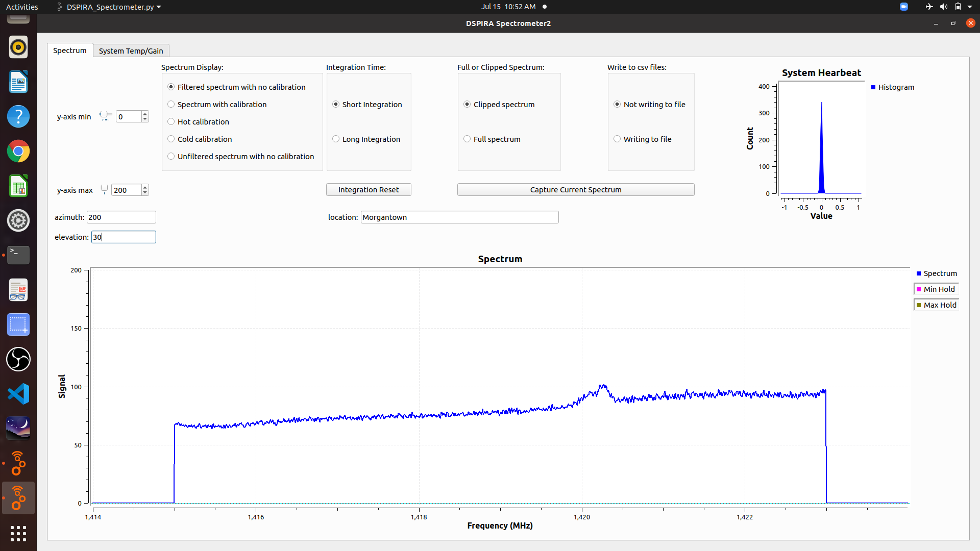
Task: Choose Clipped spectrum option
Action: [x=499, y=105]
